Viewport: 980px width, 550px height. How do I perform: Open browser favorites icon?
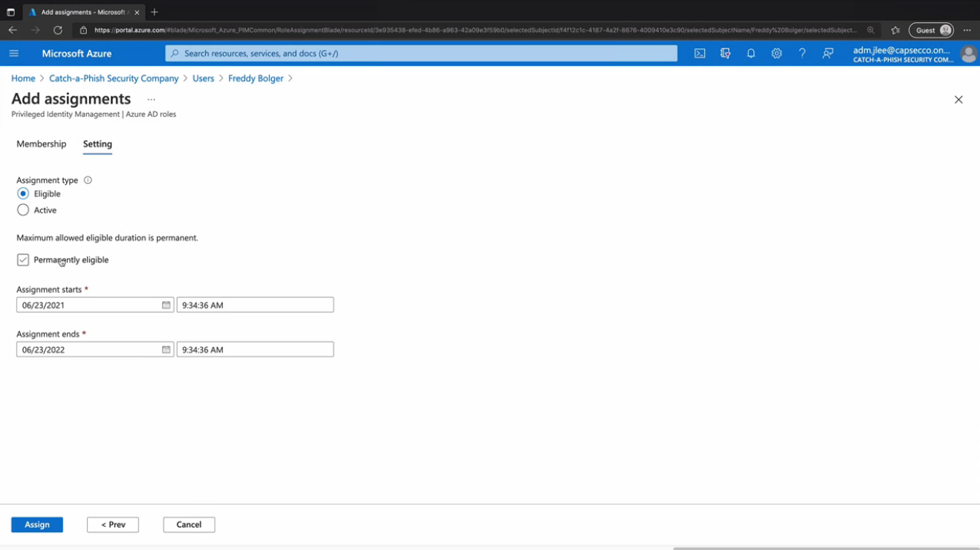[895, 30]
